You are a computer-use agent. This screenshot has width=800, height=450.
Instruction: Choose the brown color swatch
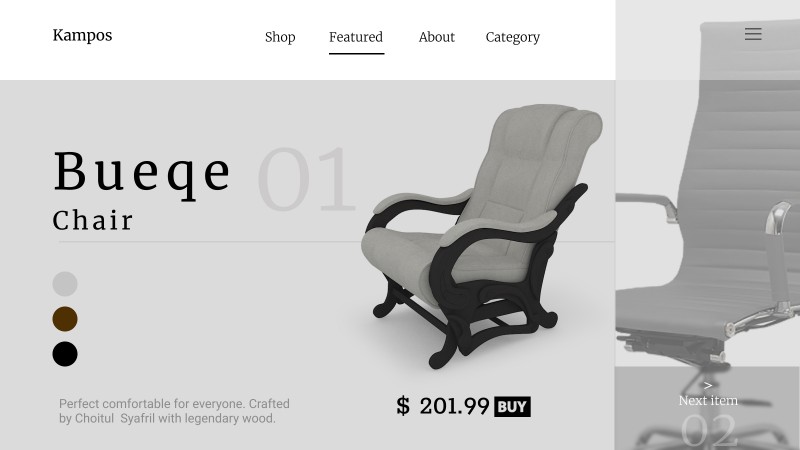click(x=65, y=319)
